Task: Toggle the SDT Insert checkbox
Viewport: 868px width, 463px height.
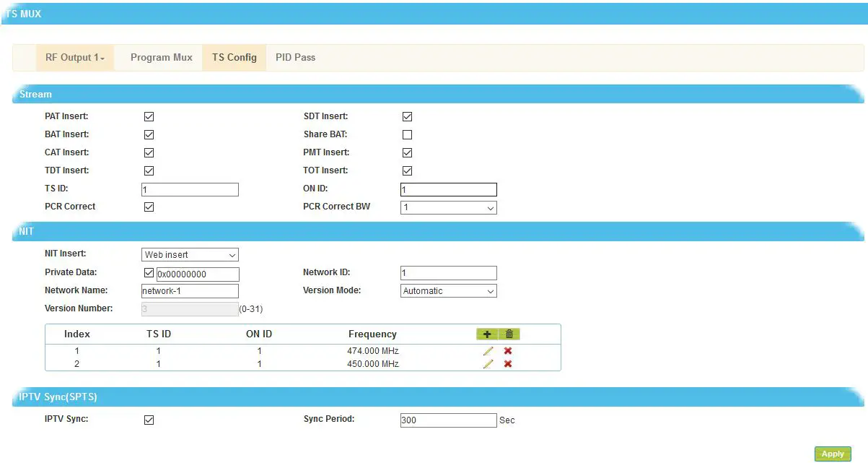Action: click(x=407, y=116)
